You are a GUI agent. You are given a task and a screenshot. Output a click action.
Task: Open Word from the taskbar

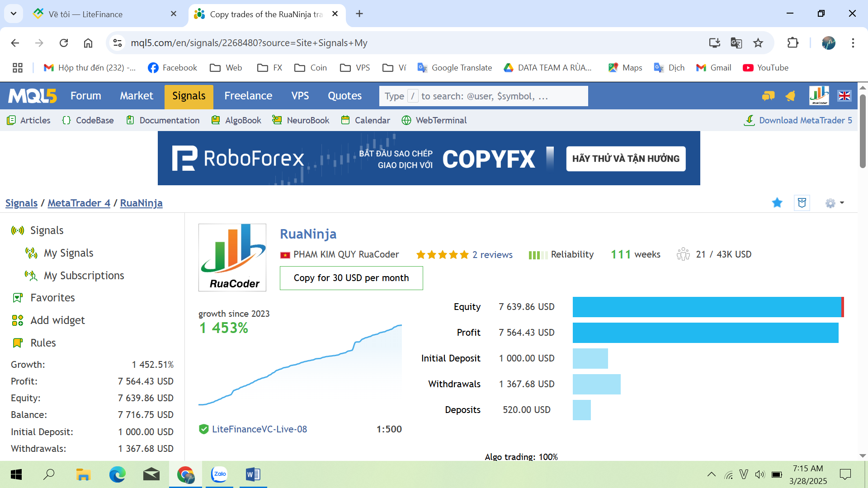(x=253, y=474)
